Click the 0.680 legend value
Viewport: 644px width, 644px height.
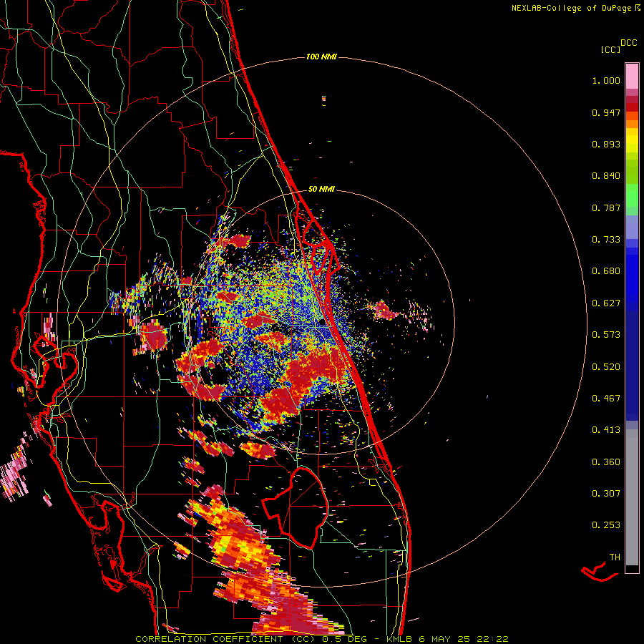[606, 271]
